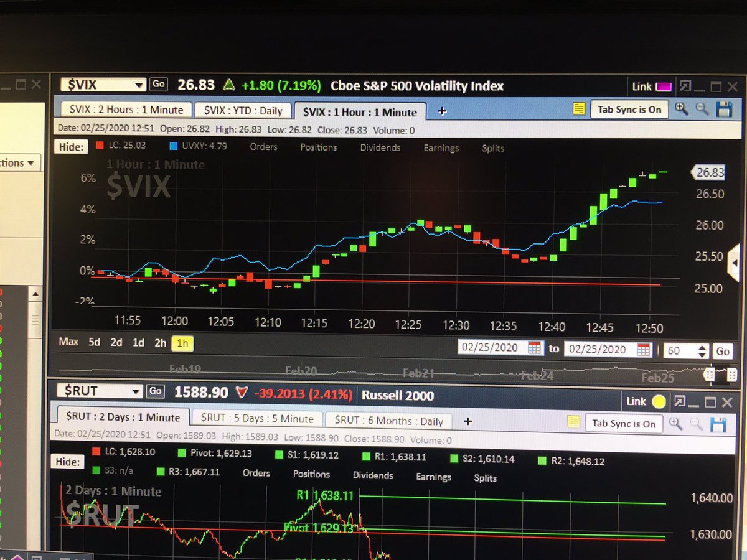Toggle S2: 1,610.14 overlay
Viewport: 747px width, 560px height.
pos(482,459)
